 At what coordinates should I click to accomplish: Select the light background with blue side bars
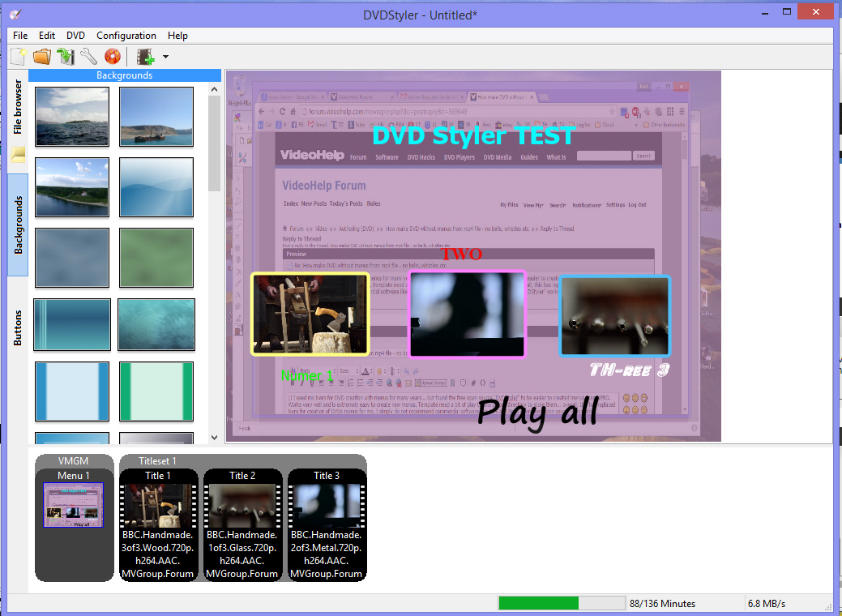[72, 391]
